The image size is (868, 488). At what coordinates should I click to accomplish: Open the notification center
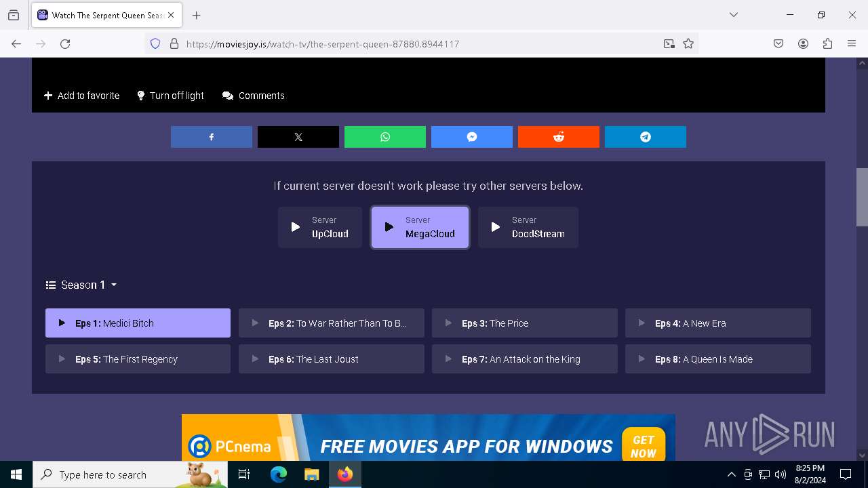(x=846, y=474)
